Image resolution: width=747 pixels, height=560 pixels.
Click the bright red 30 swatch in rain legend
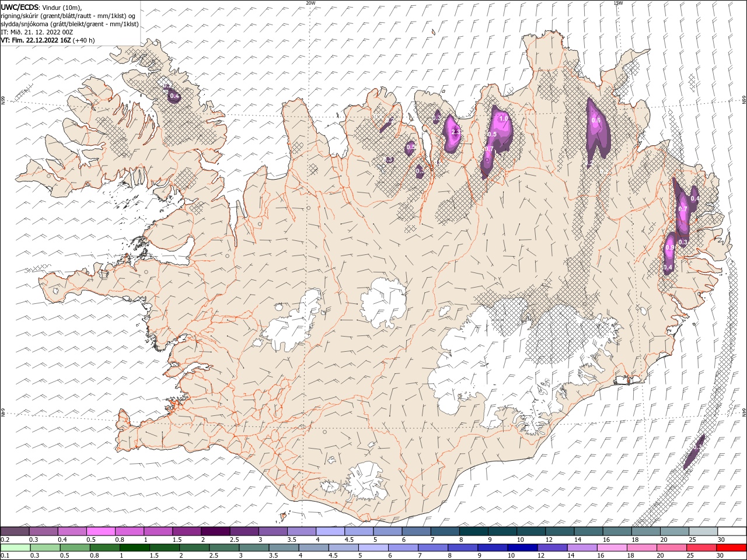coord(732,548)
